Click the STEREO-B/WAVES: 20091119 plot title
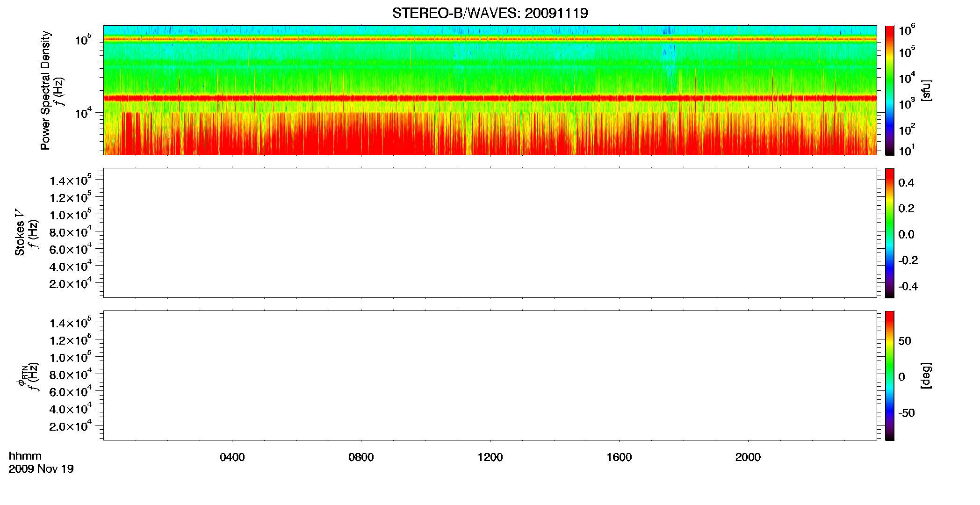The width and height of the screenshot is (980, 505). tap(490, 13)
